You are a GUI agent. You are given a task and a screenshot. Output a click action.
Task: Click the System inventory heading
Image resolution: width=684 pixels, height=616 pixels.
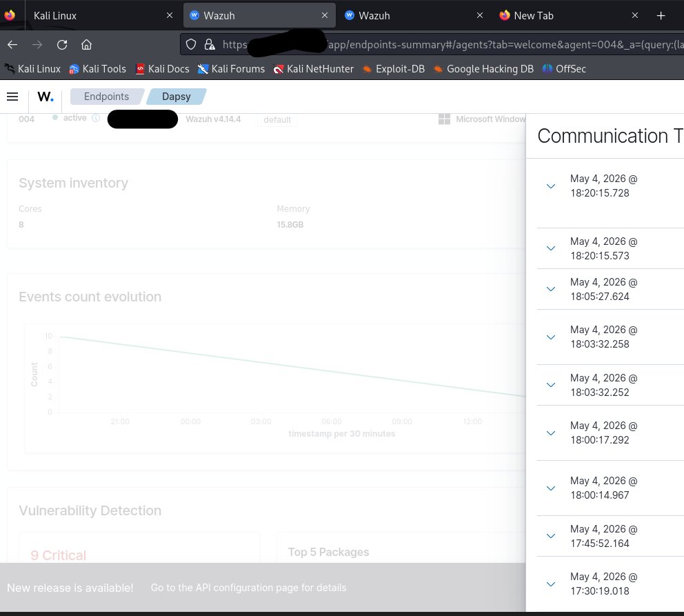pos(73,183)
